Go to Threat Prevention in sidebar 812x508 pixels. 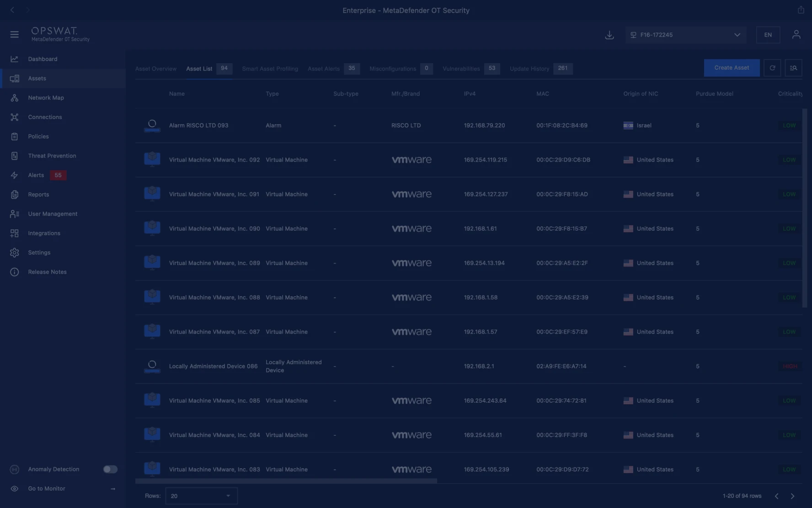52,156
